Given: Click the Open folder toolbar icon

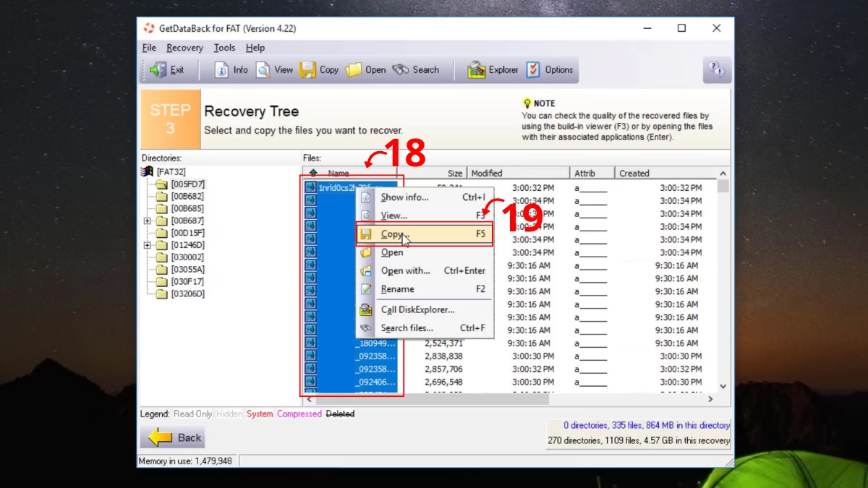Looking at the screenshot, I should (x=354, y=70).
